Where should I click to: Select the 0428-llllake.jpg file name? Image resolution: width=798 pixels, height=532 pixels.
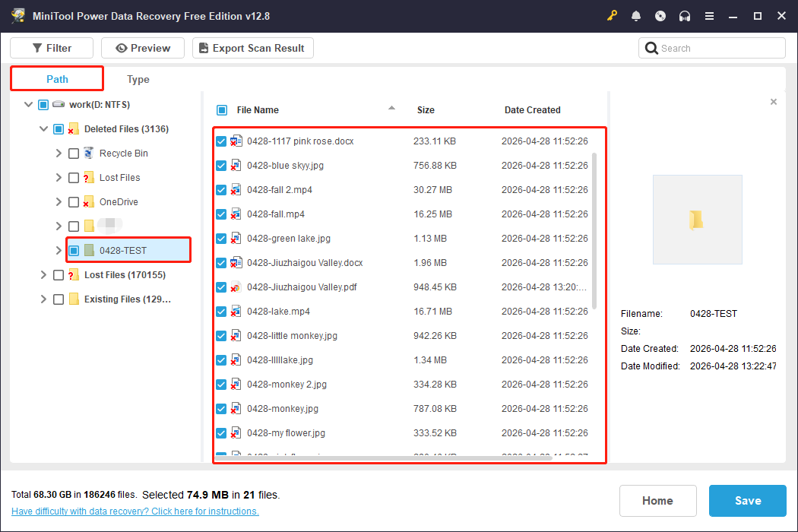280,360
